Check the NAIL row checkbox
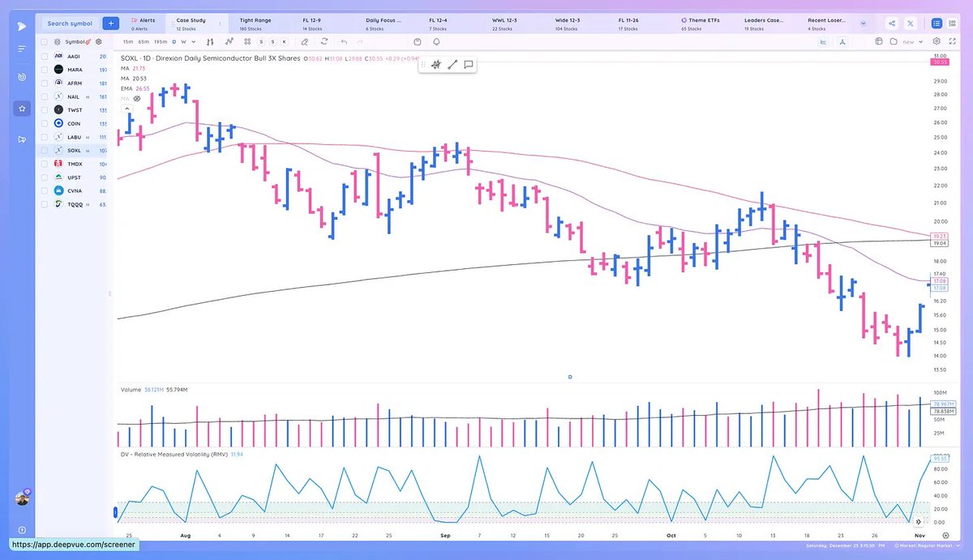The height and width of the screenshot is (560, 973). pyautogui.click(x=44, y=96)
